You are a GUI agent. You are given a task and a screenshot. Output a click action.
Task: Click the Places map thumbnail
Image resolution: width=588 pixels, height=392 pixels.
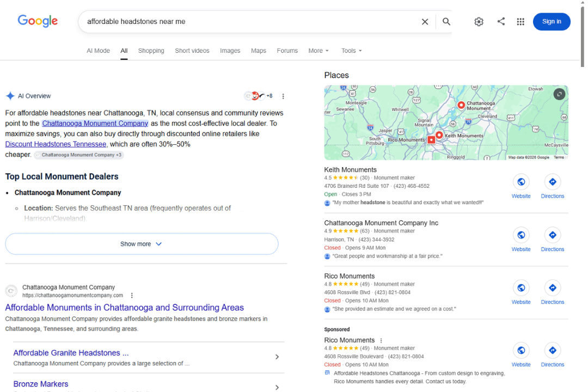446,122
